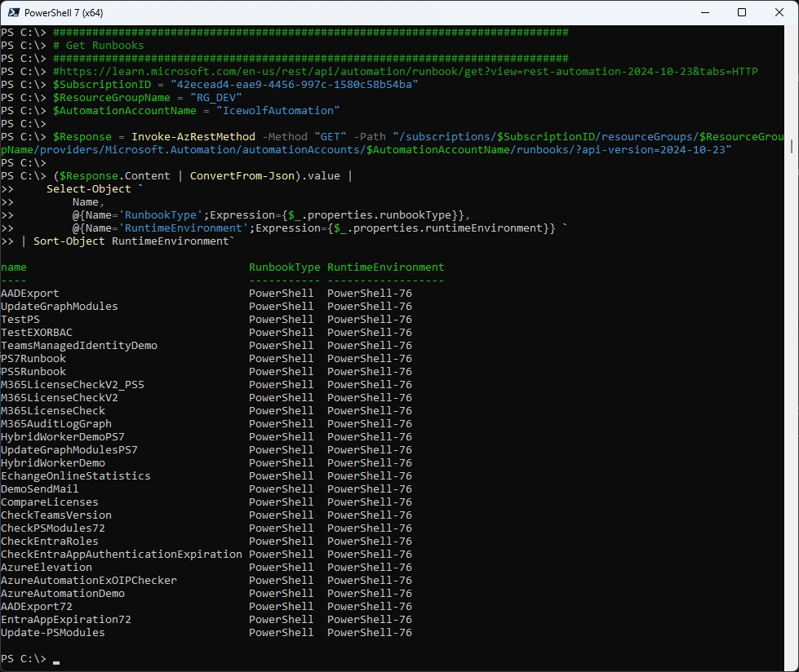This screenshot has width=799, height=672.
Task: Click the AzureElevation runbook name
Action: coord(47,567)
